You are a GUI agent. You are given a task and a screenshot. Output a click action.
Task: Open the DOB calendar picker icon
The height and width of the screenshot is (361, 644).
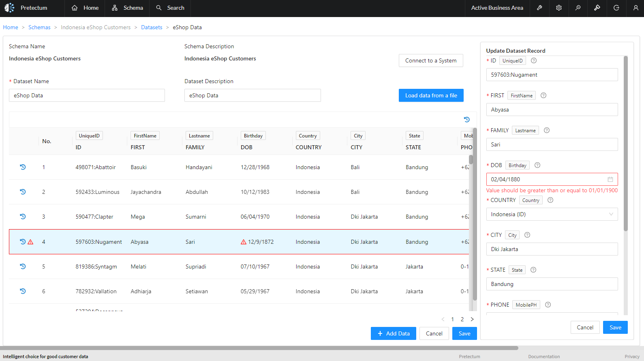(610, 179)
